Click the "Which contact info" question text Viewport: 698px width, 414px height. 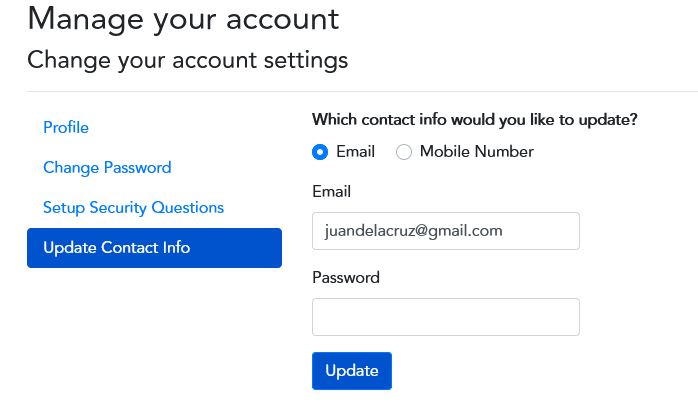point(475,119)
